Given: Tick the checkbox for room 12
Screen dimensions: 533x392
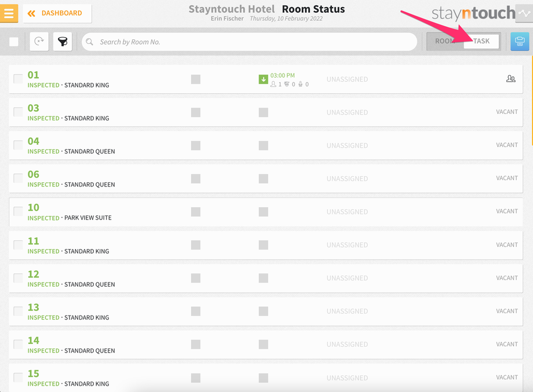Looking at the screenshot, I should [x=18, y=278].
